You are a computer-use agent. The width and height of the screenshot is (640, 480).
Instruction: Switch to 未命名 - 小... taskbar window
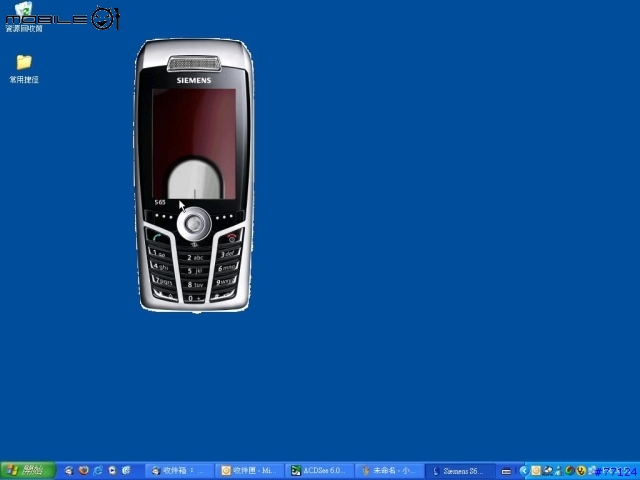point(390,471)
